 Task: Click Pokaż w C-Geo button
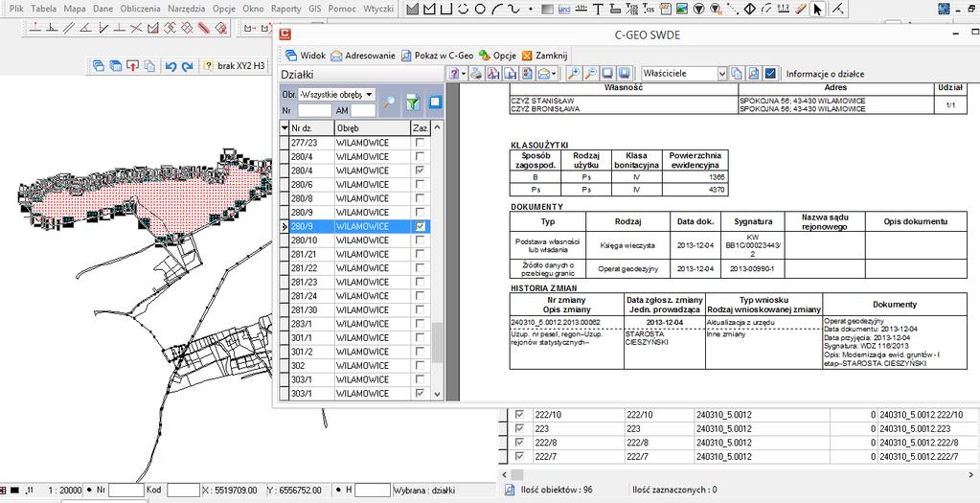tap(436, 55)
